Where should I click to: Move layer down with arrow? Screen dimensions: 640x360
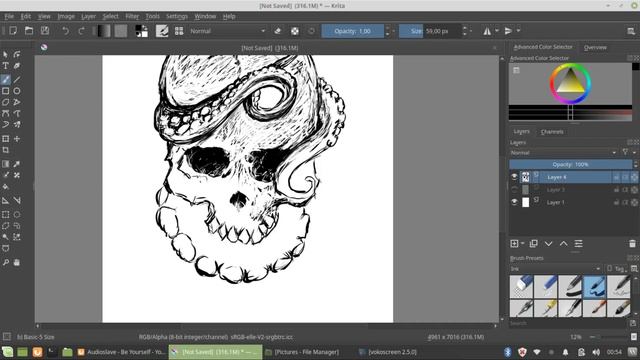[548, 244]
